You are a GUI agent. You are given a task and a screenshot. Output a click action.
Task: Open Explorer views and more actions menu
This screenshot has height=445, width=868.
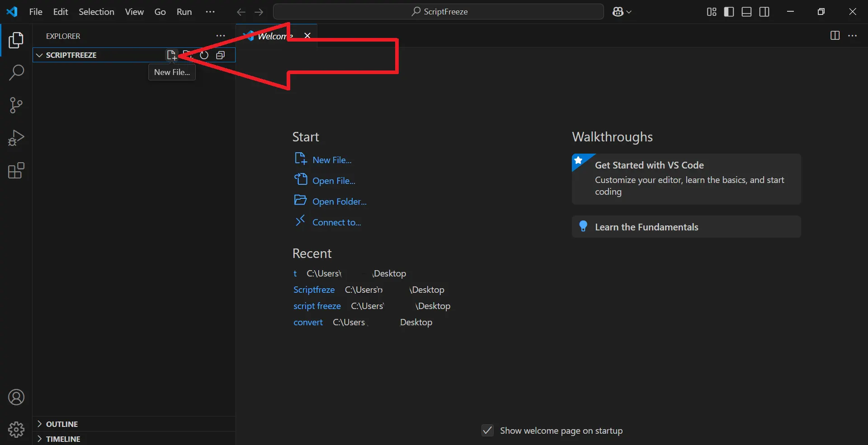[221, 36]
